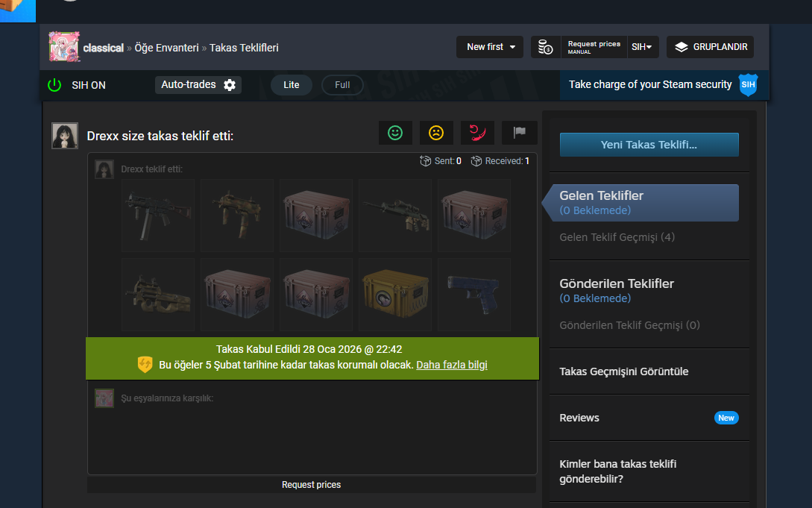812x508 pixels.
Task: Open the classical profile link
Action: point(103,48)
